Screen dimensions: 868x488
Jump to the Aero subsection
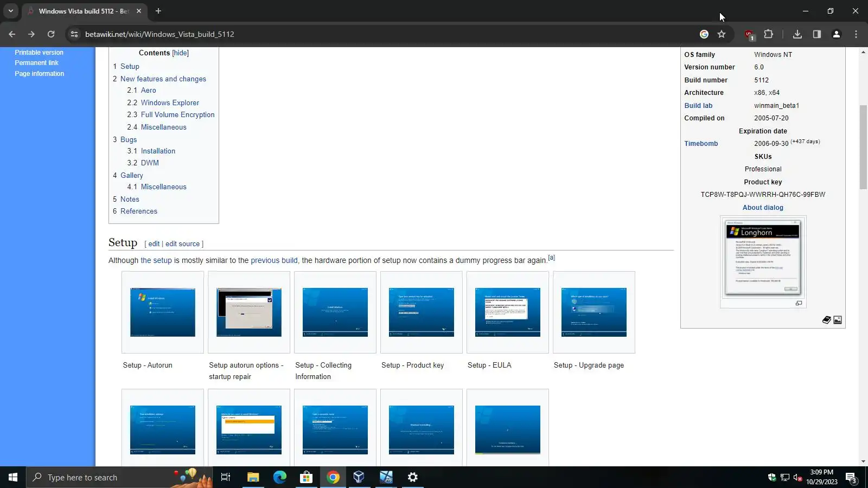tap(149, 91)
